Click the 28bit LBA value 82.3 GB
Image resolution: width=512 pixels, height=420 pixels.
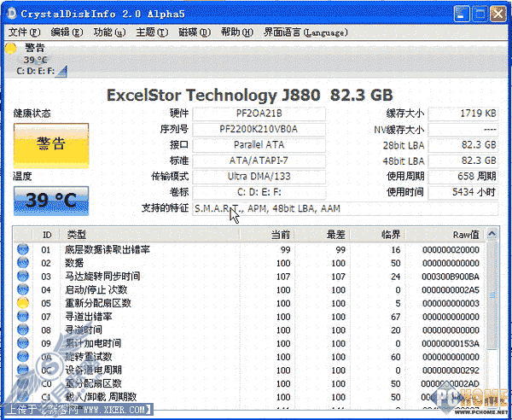click(463, 145)
